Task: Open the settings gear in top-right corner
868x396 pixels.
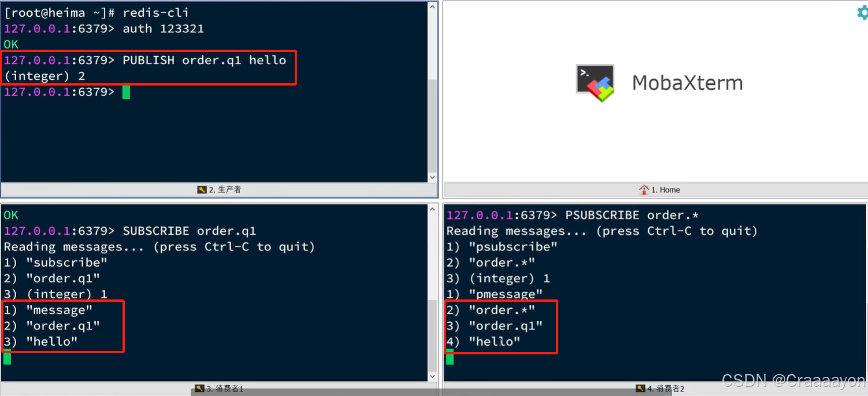Action: (862, 13)
